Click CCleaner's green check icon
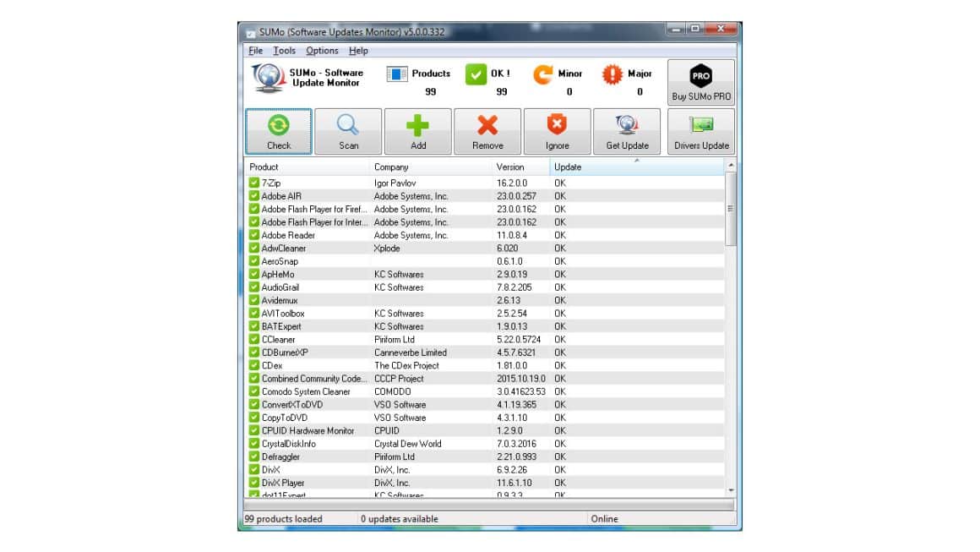Screen dimensions: 980x552 point(253,340)
